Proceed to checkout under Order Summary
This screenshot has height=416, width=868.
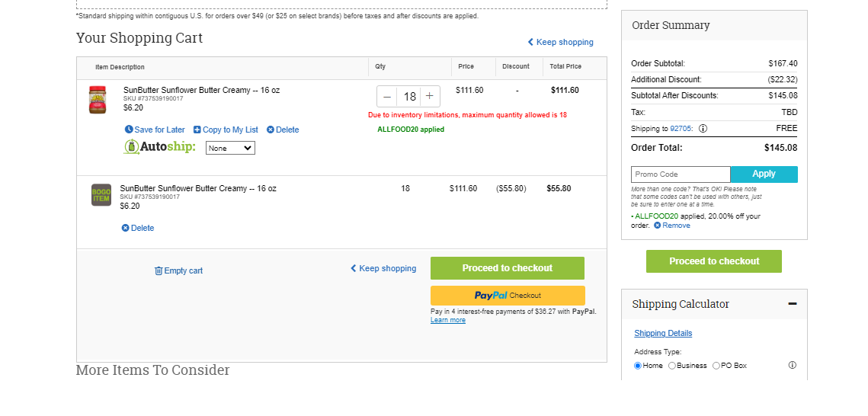714,261
